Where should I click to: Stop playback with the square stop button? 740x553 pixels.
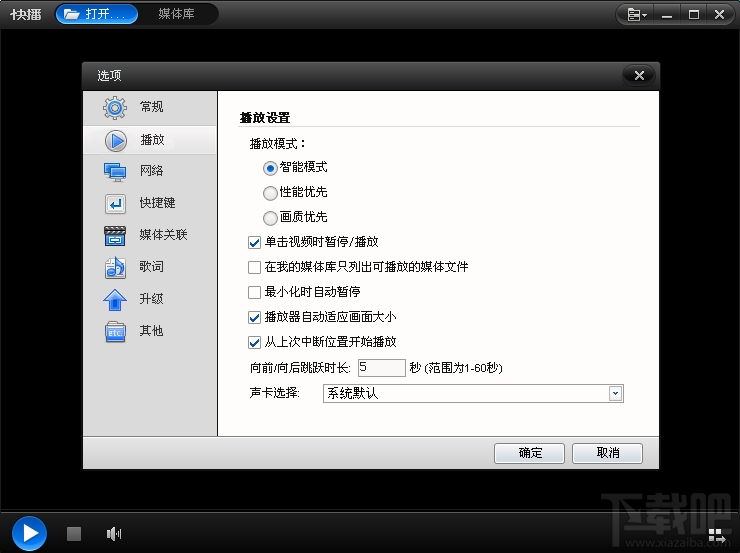(x=74, y=534)
